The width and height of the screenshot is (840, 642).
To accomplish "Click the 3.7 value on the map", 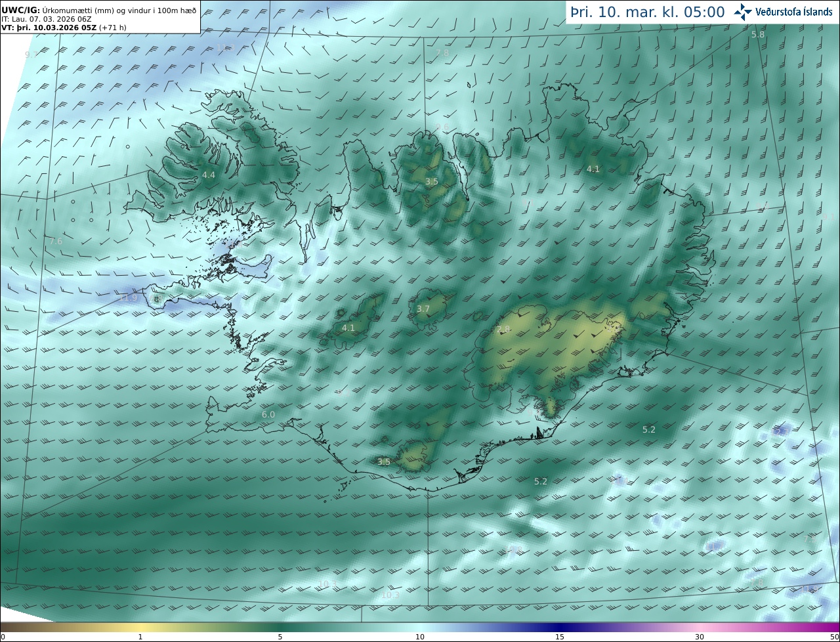I will coord(423,309).
